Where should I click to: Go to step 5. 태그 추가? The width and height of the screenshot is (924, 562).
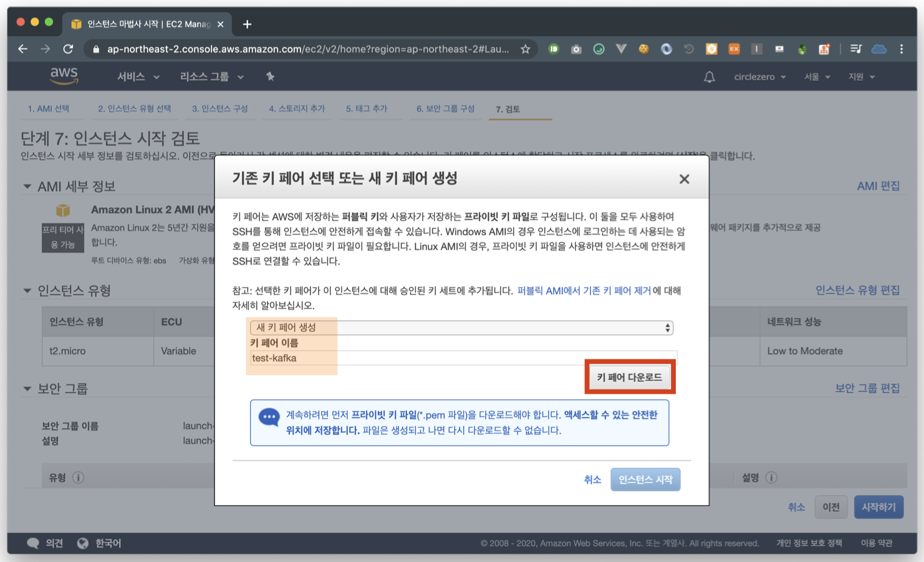[367, 108]
